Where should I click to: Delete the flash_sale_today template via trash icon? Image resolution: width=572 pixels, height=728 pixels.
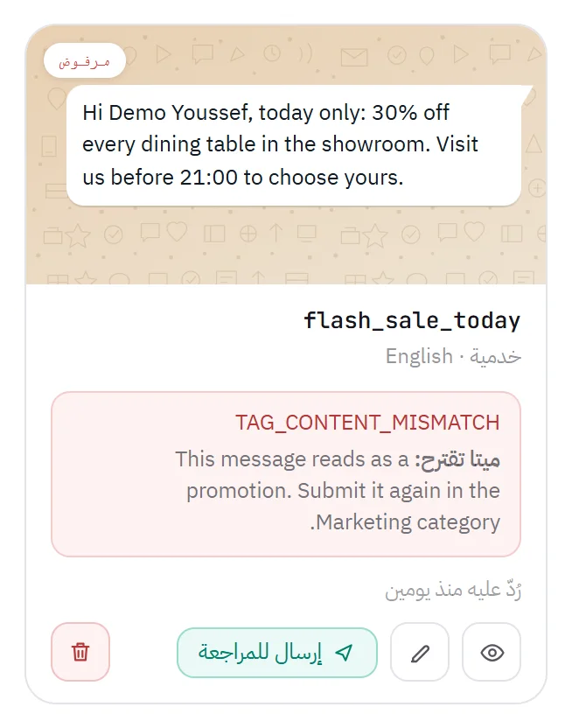[80, 652]
